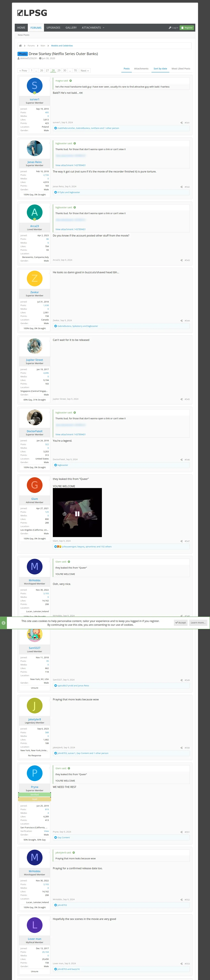This screenshot has width=210, height=980.
Task: Open View attachment 143789401 in Jonas Reiss post
Action: pos(70,165)
